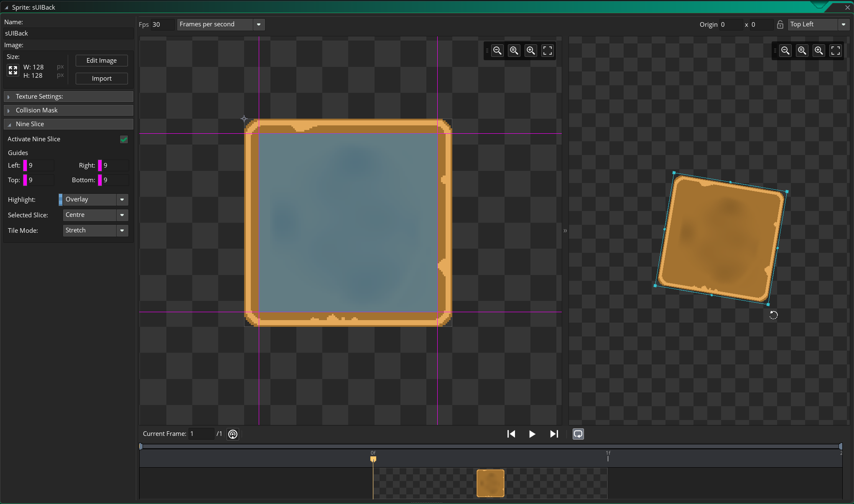Click the bottom-right transform handle of preview sprite
Screen dimensions: 854x504
pyautogui.click(x=768, y=305)
